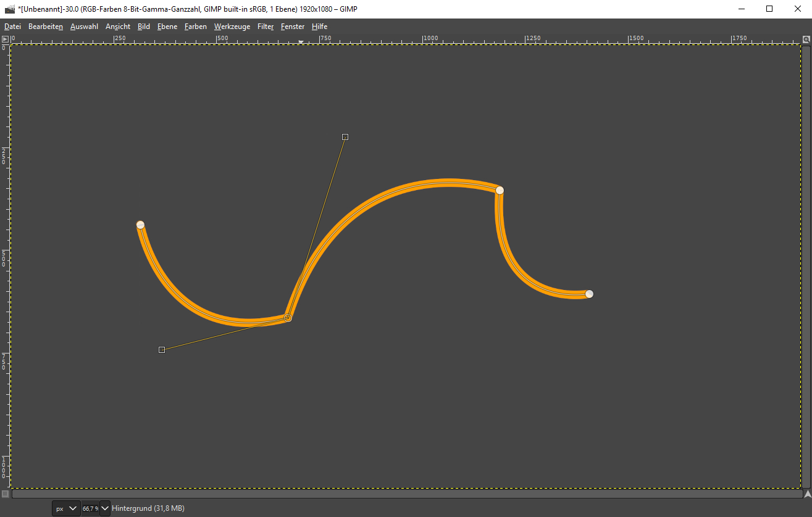Image resolution: width=812 pixels, height=517 pixels.
Task: Click the 66,7 % zoom input field
Action: 90,508
